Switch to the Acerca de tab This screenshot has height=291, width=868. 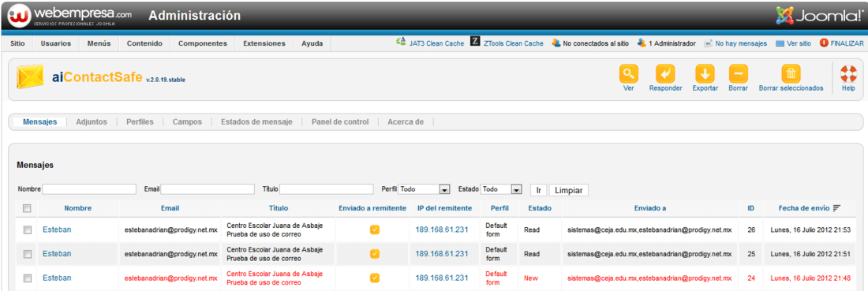(x=406, y=121)
